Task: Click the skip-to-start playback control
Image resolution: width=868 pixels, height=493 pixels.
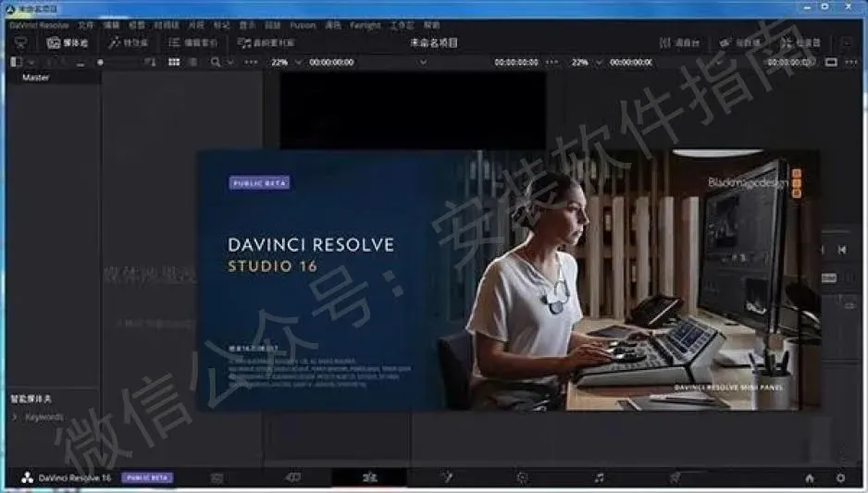Action: [841, 250]
